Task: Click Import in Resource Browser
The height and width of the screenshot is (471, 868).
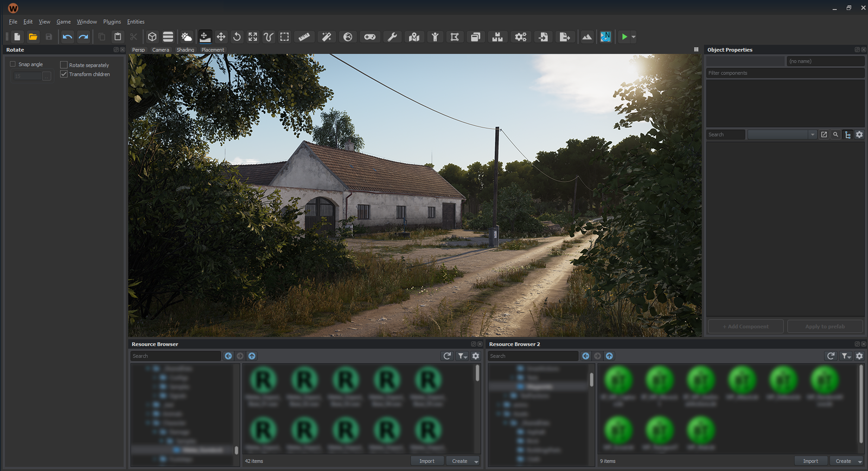Action: 427,461
